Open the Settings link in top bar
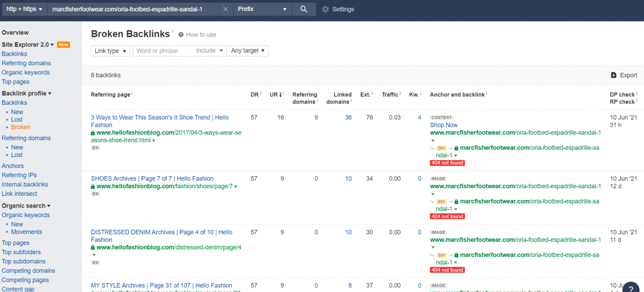This screenshot has height=292, width=644. click(x=343, y=9)
